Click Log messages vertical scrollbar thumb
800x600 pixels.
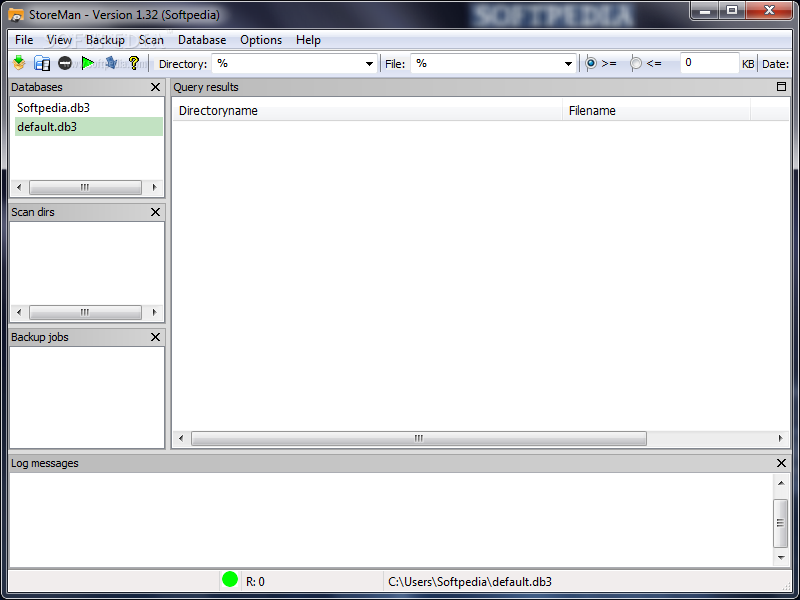(x=781, y=523)
